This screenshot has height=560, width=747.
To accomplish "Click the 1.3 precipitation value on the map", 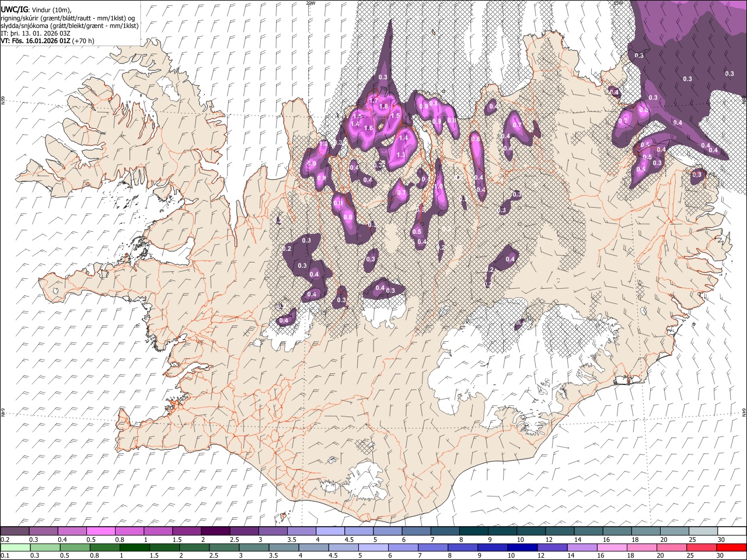I will coord(400,155).
